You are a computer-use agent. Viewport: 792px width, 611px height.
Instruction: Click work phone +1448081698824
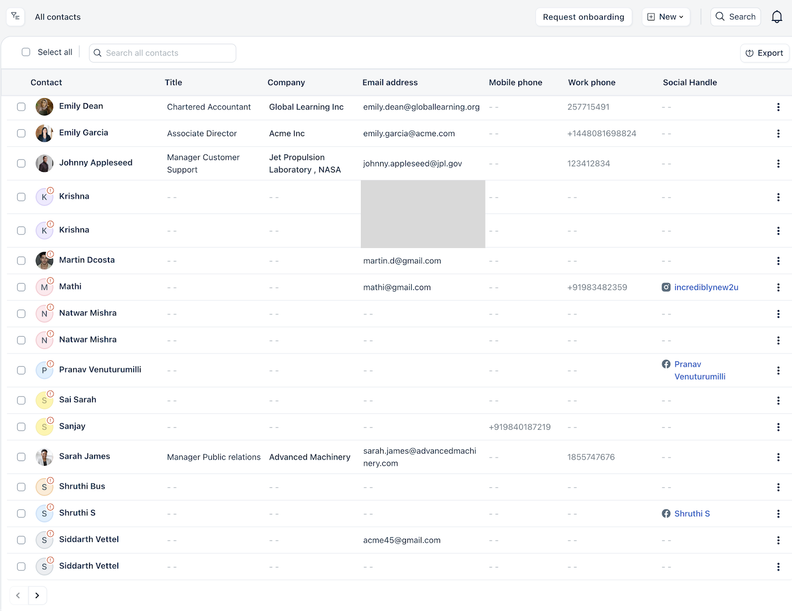pos(602,133)
